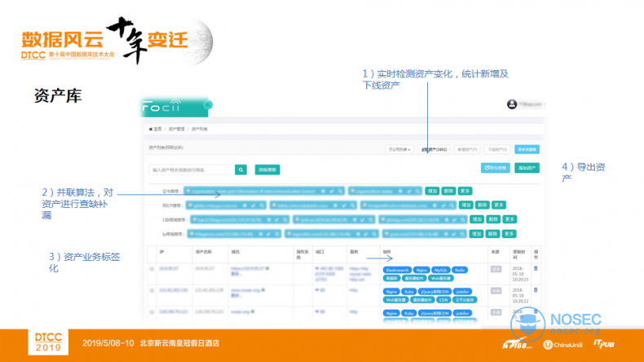This screenshot has height=362, width=644.
Task: Open the user account dropdown
Action: point(532,104)
